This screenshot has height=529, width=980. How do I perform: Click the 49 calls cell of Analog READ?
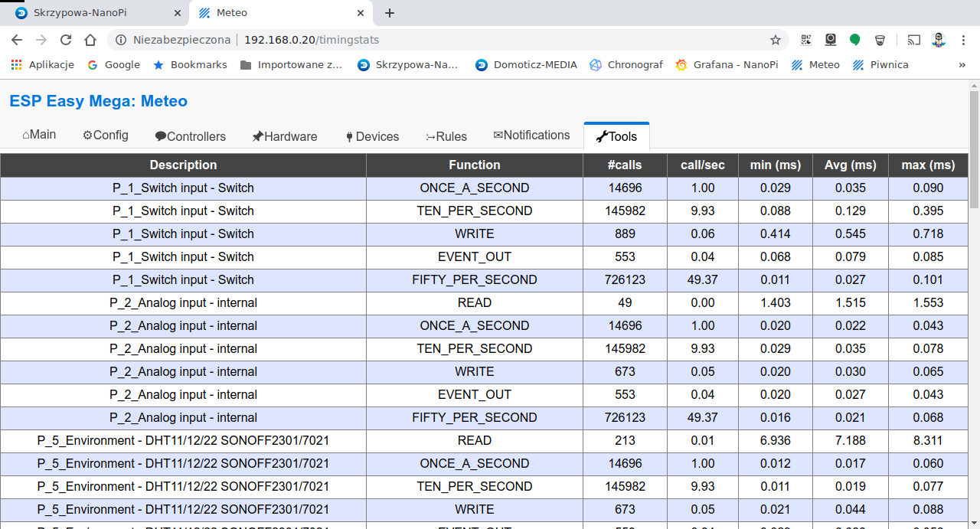(625, 302)
